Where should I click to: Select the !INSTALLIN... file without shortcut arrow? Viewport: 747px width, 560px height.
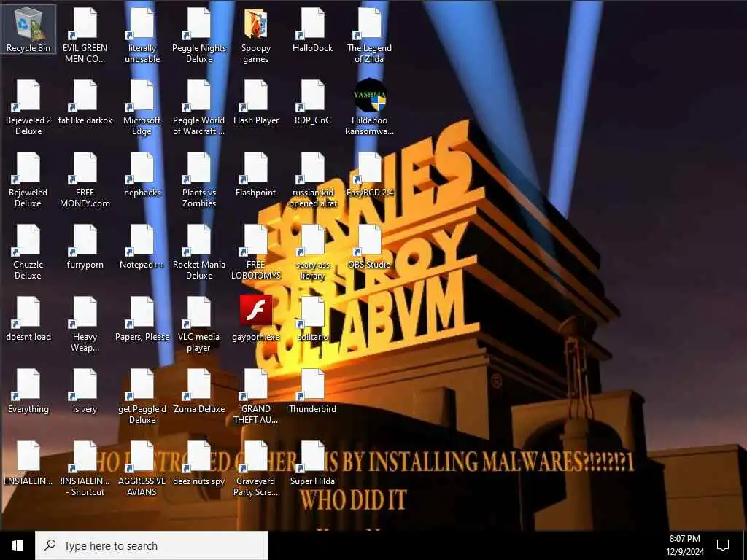28,464
